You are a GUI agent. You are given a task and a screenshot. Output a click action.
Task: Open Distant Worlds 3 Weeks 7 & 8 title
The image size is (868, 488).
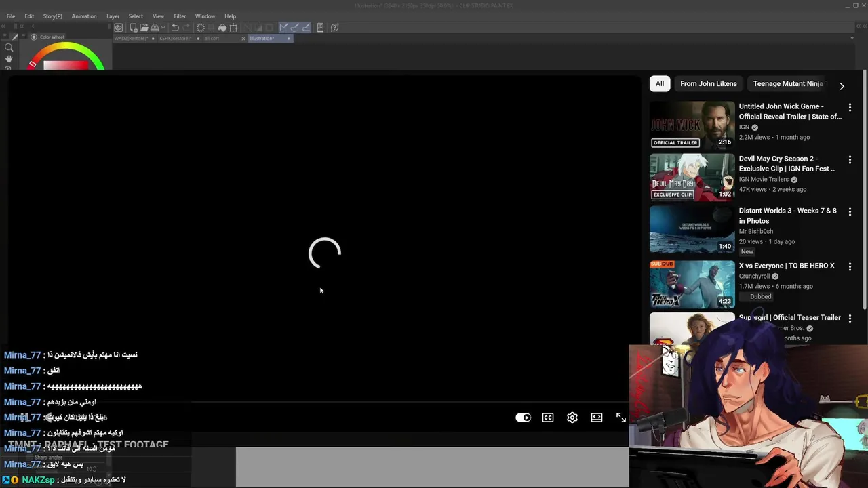(x=787, y=216)
